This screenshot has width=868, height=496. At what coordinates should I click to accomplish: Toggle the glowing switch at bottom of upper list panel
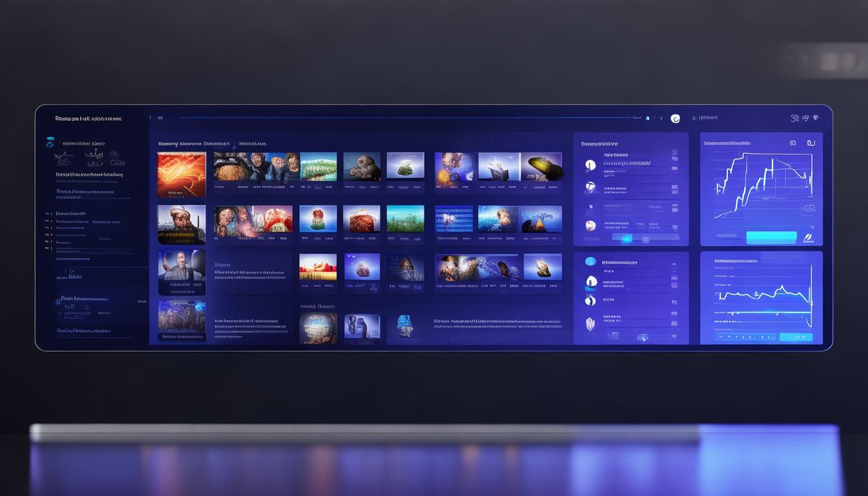tap(626, 239)
